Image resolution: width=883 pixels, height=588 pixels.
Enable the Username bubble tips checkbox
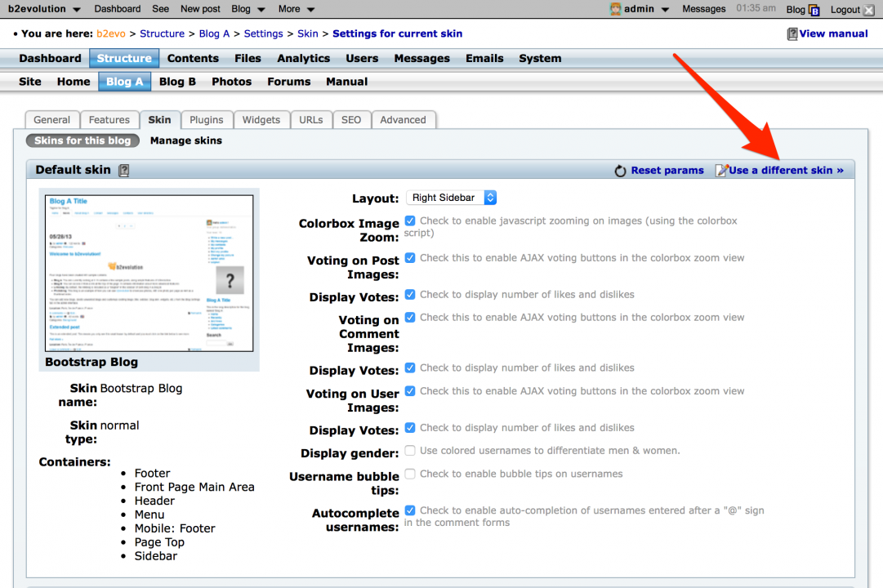point(410,474)
